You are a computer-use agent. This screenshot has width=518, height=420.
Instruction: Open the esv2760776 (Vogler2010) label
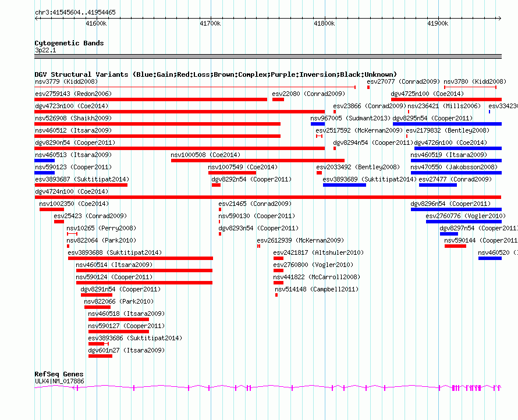click(x=466, y=216)
